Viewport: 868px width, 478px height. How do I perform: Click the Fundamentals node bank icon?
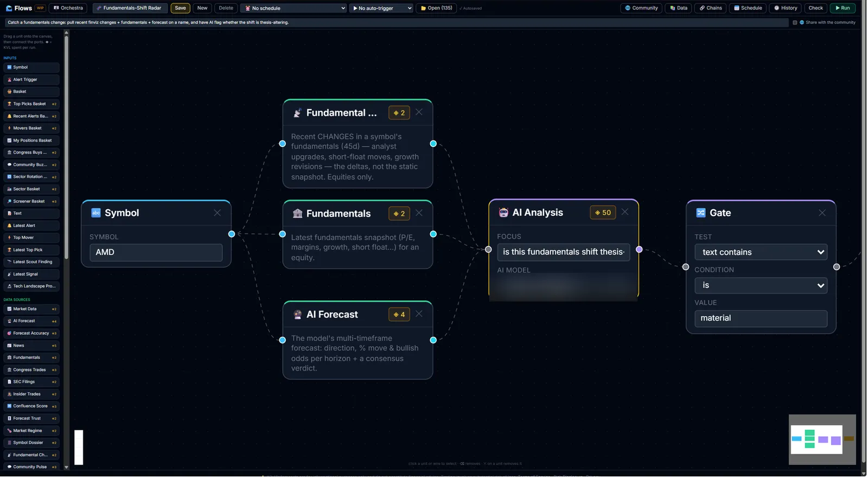click(x=297, y=213)
